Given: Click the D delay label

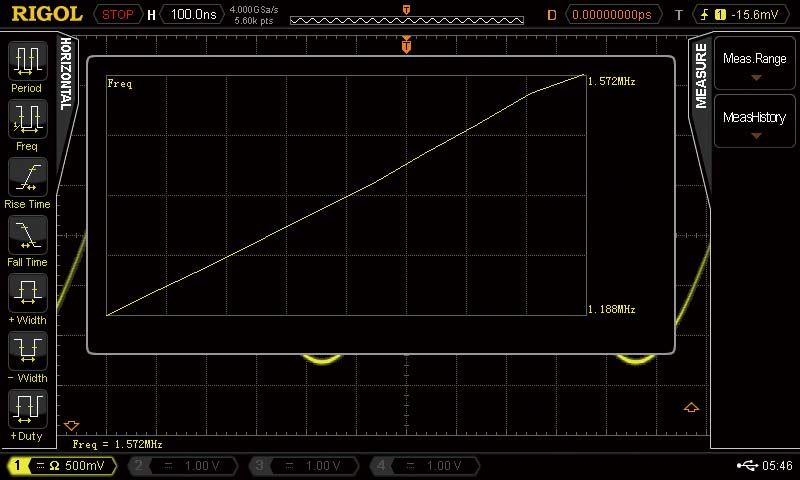Looking at the screenshot, I should 552,15.
